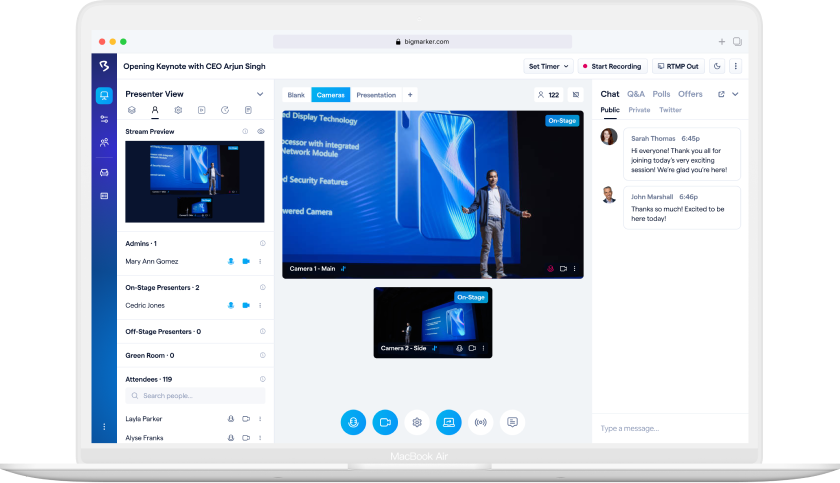This screenshot has width=840, height=483.
Task: Toggle Layla Parker's microphone
Action: click(x=231, y=419)
